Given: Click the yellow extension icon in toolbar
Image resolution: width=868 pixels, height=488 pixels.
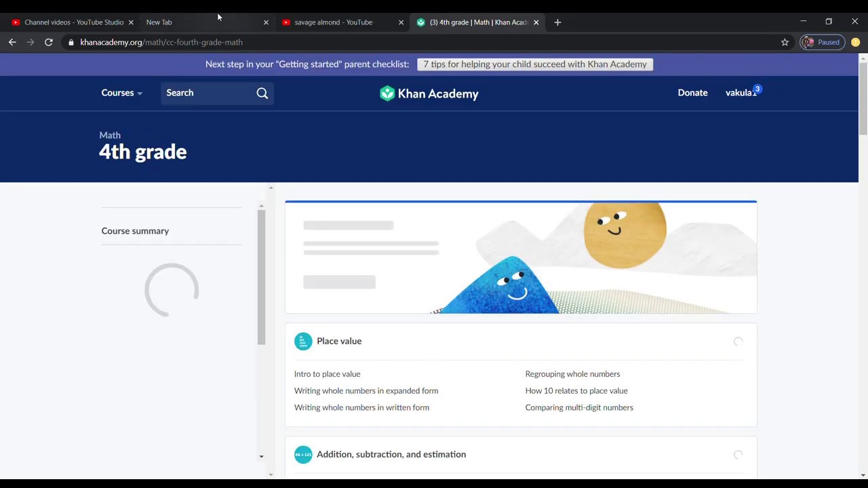Looking at the screenshot, I should click(856, 42).
